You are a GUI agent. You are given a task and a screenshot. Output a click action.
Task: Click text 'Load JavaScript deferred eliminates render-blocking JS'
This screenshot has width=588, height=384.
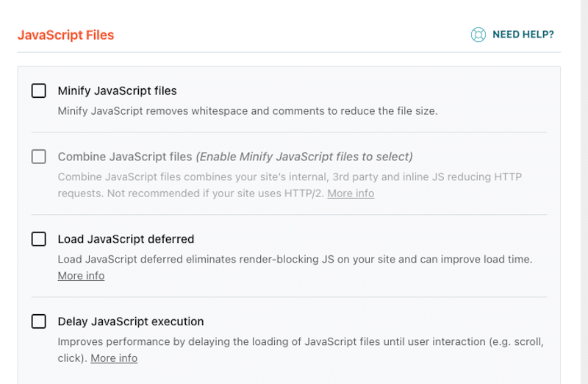click(196, 260)
